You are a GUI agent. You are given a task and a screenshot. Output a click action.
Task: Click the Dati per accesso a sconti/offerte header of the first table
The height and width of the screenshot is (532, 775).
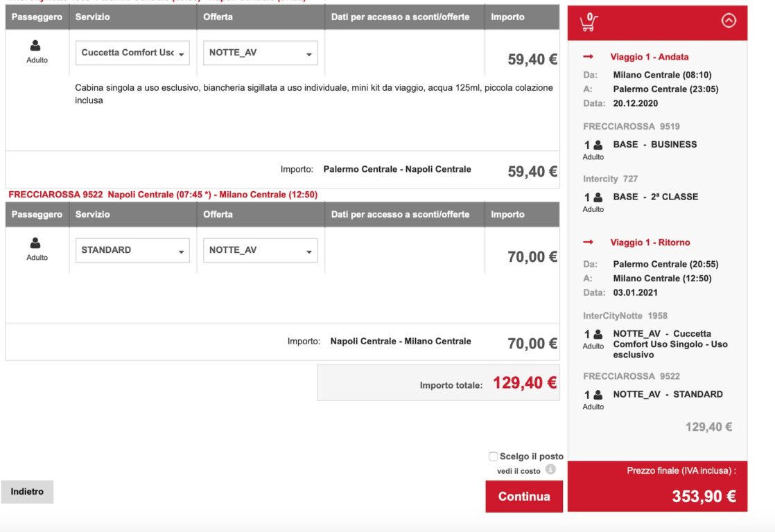(401, 17)
